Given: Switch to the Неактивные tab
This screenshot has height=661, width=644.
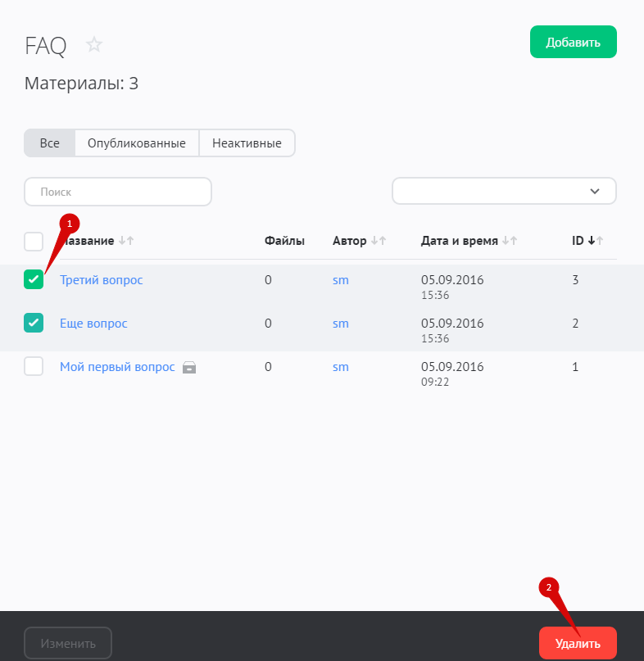Looking at the screenshot, I should 247,143.
